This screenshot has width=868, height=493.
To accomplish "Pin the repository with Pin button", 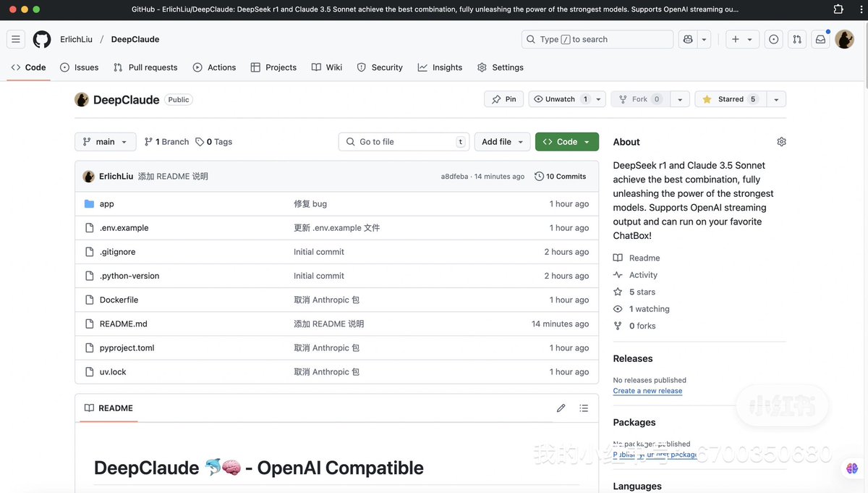I will click(x=503, y=99).
